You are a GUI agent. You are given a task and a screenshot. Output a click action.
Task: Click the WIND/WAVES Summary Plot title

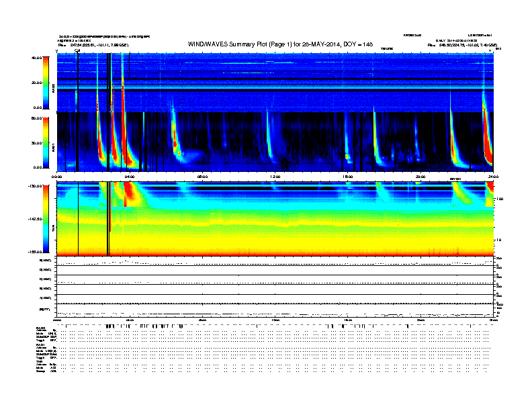click(280, 44)
